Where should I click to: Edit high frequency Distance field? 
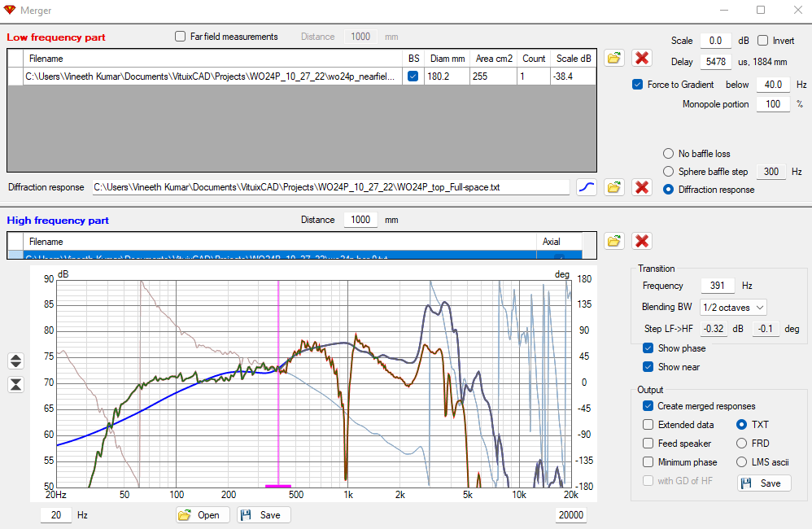(360, 220)
